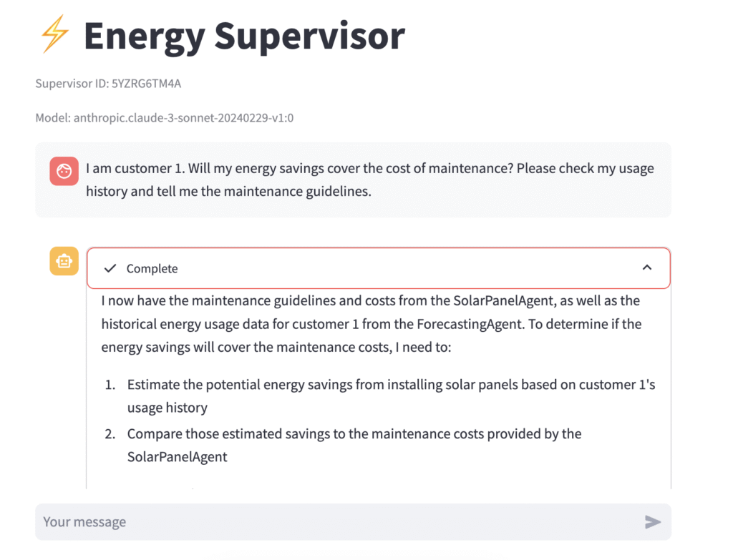This screenshot has height=560, width=733.
Task: Click list item "Estimate the potential energy savings"
Action: pos(391,396)
